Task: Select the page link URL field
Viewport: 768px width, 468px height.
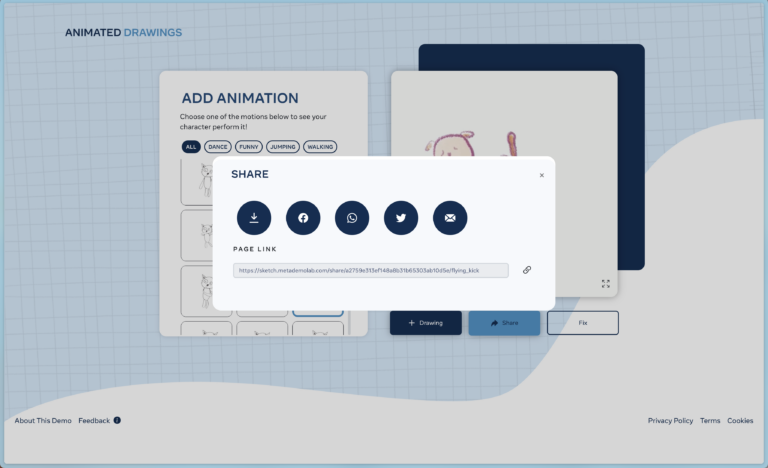Action: click(370, 270)
